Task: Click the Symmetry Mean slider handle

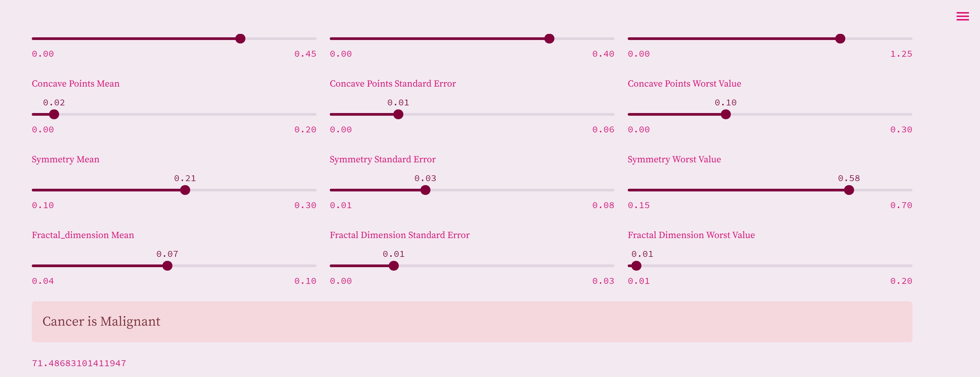Action: 185,190
